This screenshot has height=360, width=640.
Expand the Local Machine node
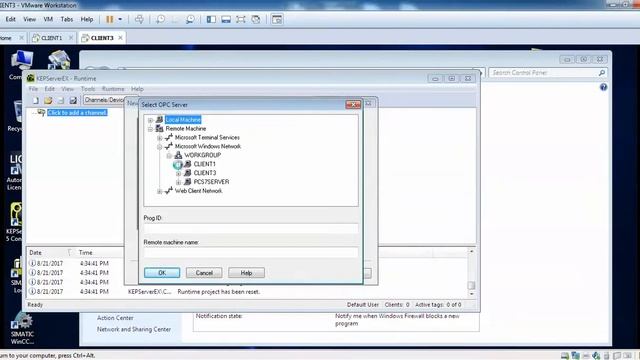point(150,120)
